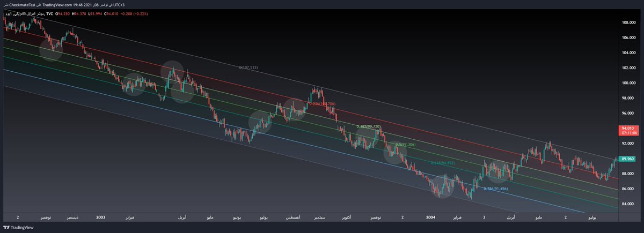Click 100.000 on the price axis
Screen dimensions: 644x233
click(x=629, y=83)
